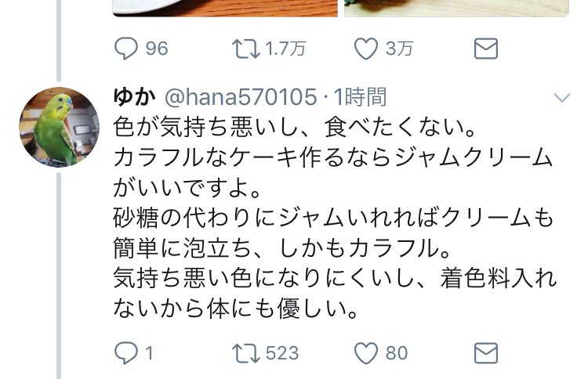Open ゆか display name profile
588x379 pixels.
pyautogui.click(x=134, y=97)
